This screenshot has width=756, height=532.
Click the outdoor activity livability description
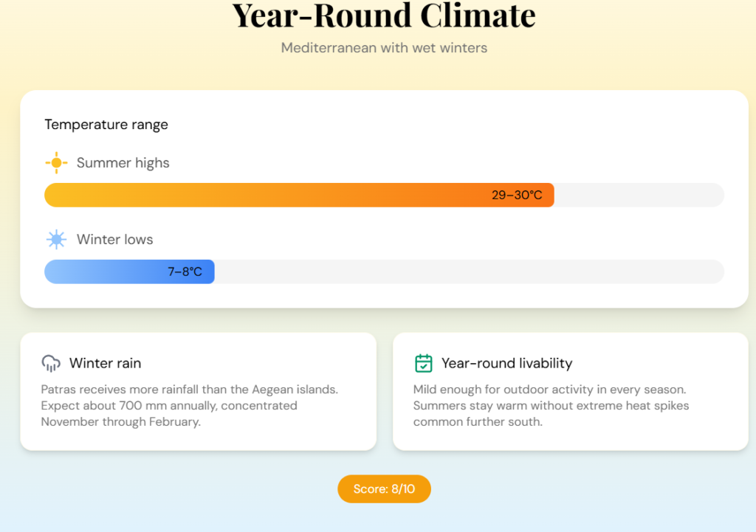pyautogui.click(x=550, y=406)
